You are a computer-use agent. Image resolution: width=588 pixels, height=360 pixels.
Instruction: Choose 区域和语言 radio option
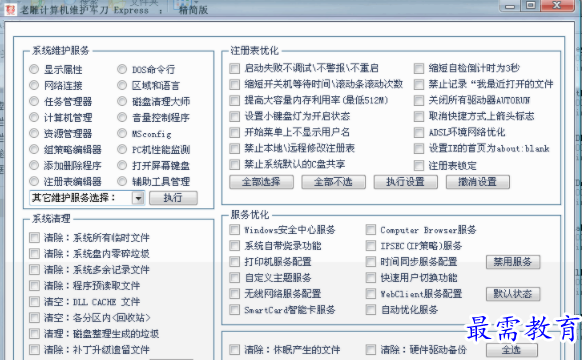coord(122,86)
